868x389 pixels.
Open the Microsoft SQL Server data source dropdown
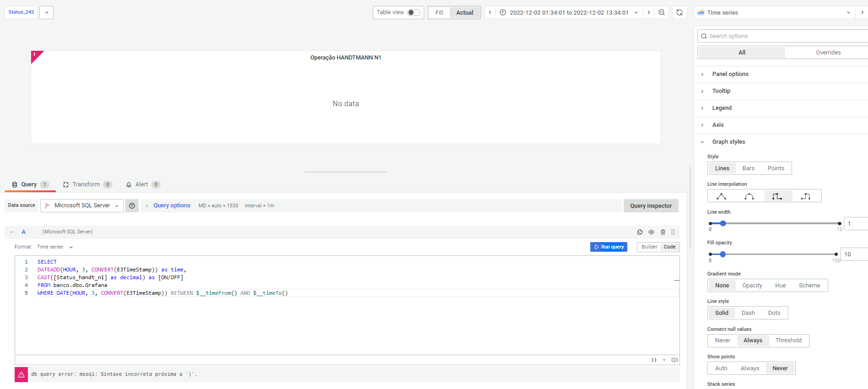(x=82, y=206)
